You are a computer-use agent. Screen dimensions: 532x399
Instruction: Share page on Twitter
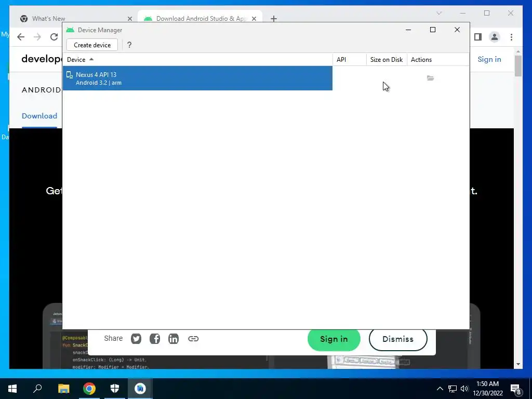click(136, 339)
